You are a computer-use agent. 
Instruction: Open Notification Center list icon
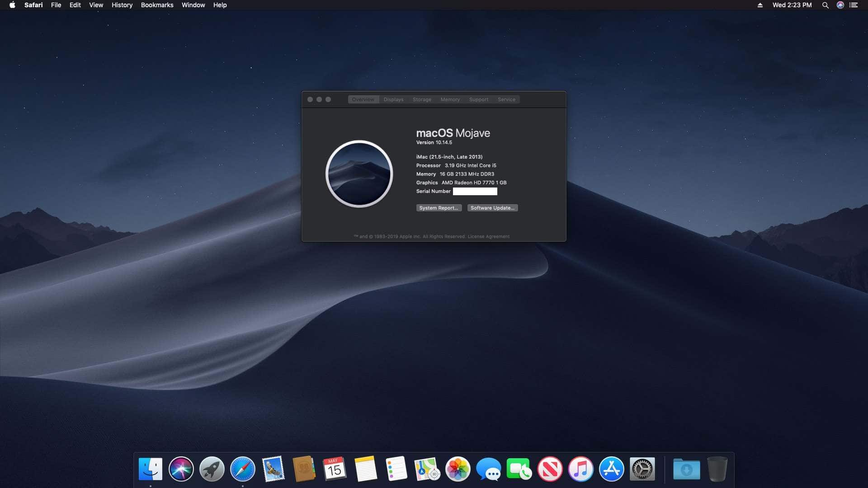(854, 5)
